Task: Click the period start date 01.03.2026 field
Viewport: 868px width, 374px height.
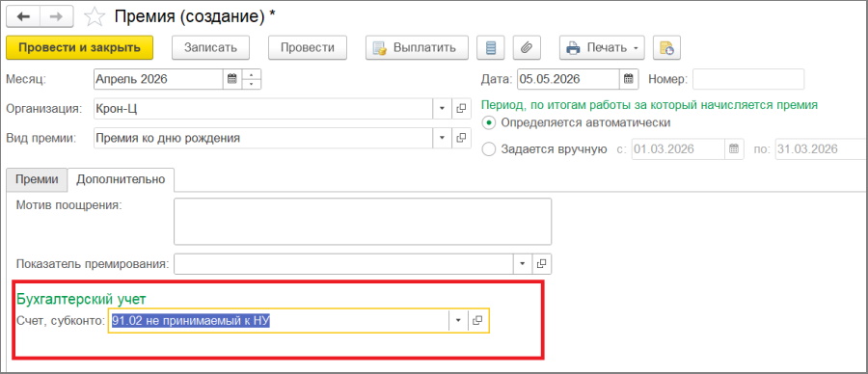Action: click(x=679, y=148)
